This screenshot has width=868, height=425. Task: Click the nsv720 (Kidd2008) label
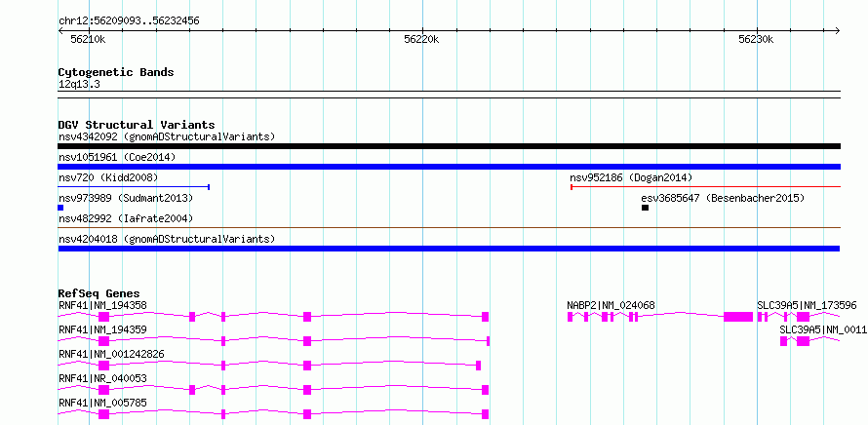tap(108, 177)
